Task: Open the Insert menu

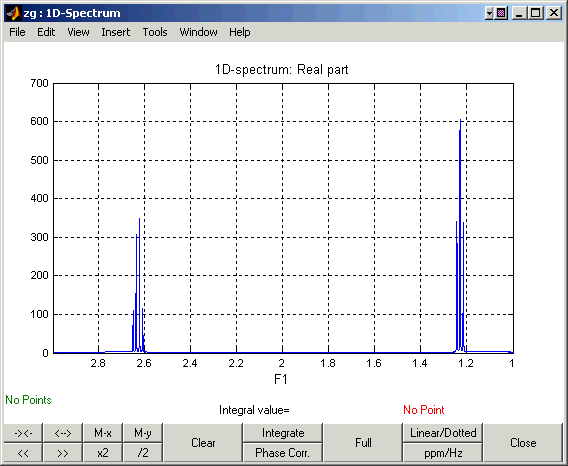Action: click(116, 32)
